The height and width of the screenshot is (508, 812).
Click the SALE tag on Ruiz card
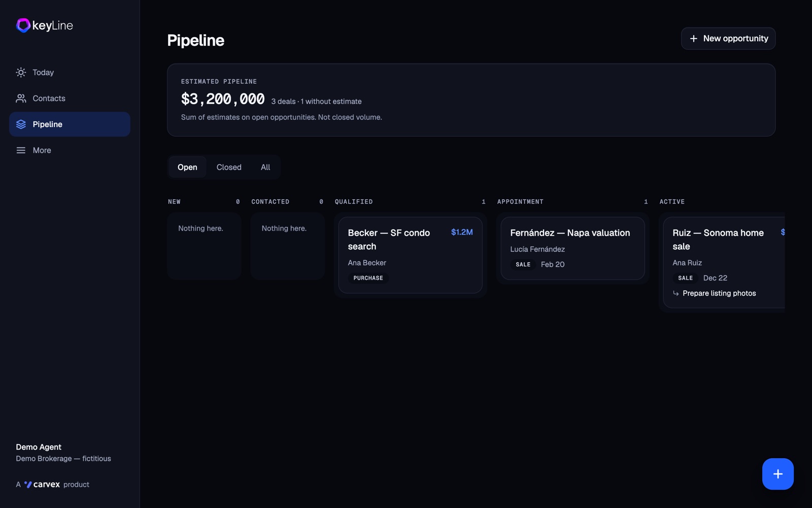[x=686, y=278]
